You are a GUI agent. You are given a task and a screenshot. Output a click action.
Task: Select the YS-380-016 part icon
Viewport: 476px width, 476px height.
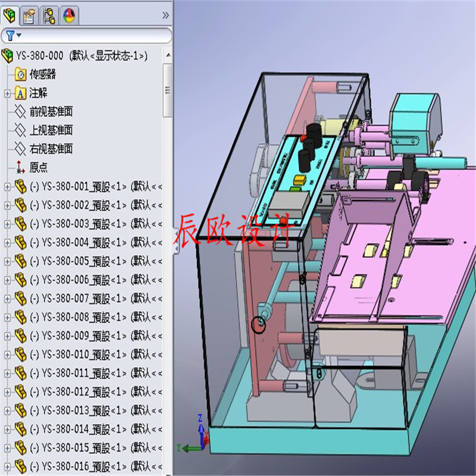(20, 466)
